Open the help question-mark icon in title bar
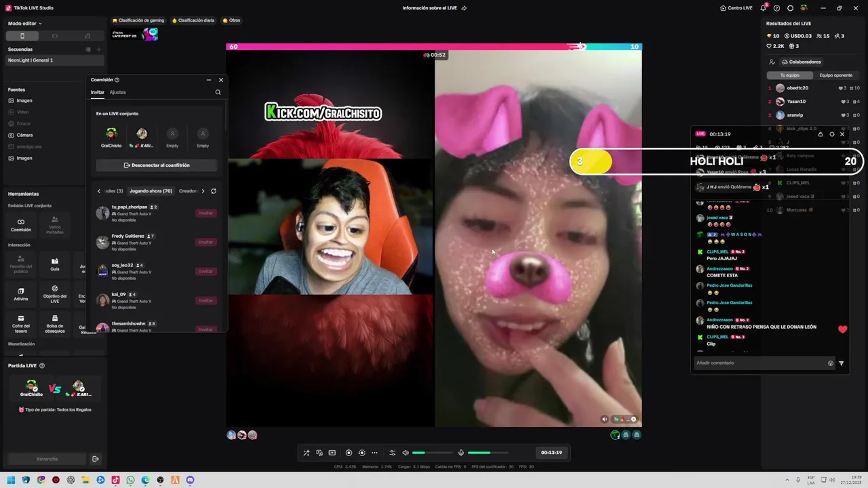 point(776,8)
